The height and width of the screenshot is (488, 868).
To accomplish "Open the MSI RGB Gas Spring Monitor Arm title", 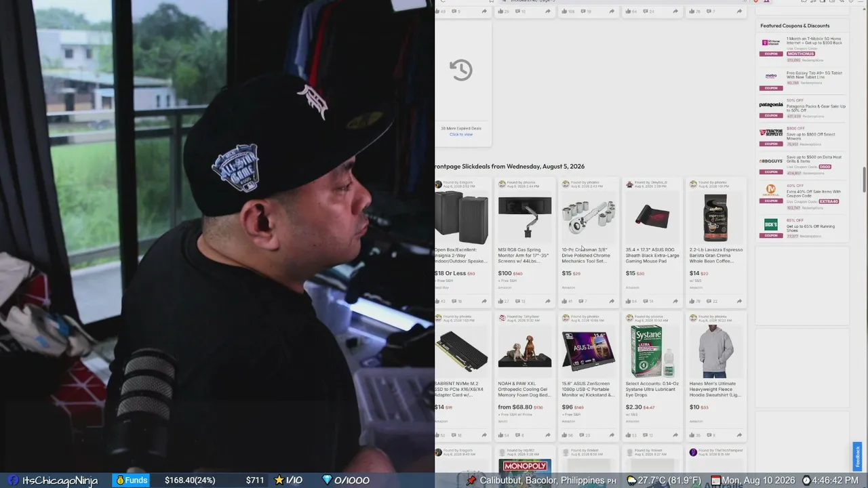I will [524, 256].
